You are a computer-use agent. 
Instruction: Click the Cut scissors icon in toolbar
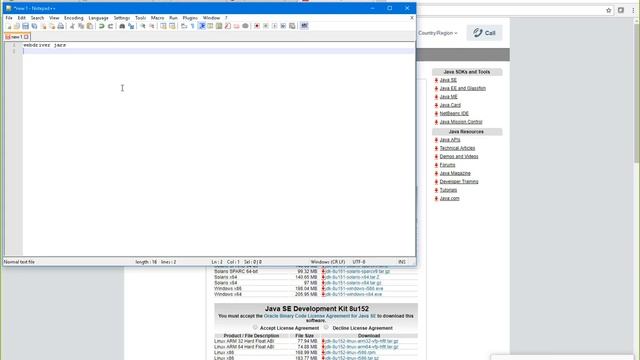click(72, 26)
